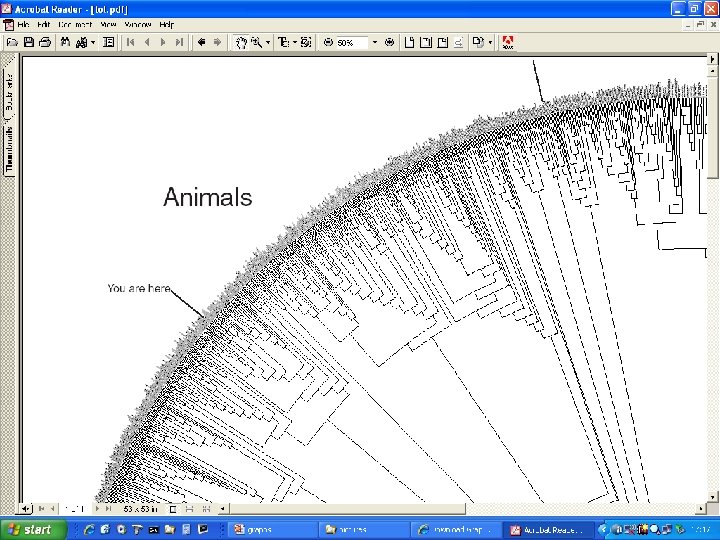
Task: Select Continuous page layout status icon
Action: 190,508
